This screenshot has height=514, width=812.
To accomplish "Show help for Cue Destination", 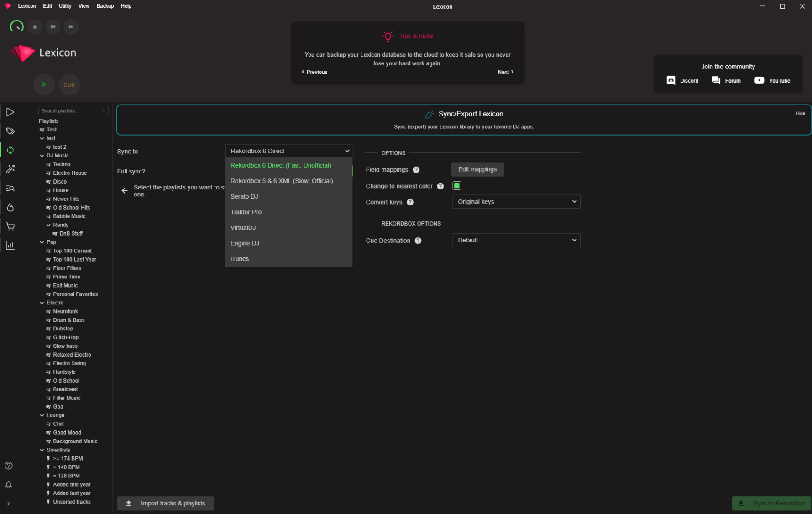I will pos(418,241).
